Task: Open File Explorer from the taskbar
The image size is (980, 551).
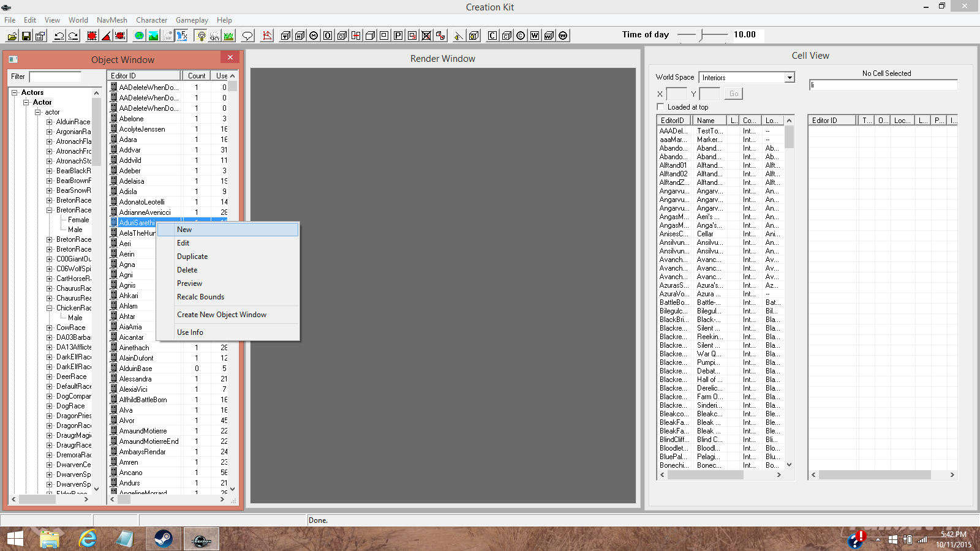Action: tap(50, 539)
